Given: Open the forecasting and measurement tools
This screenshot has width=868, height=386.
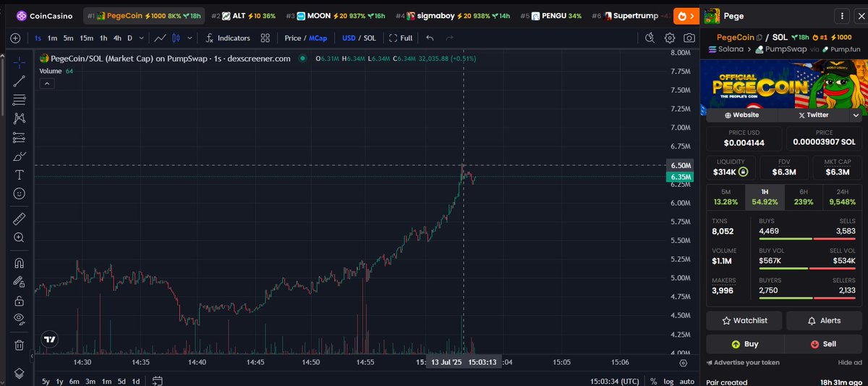Looking at the screenshot, I should 20,137.
